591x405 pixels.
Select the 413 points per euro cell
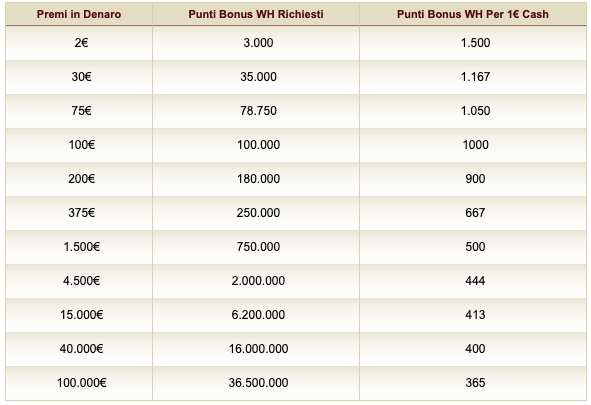click(473, 315)
